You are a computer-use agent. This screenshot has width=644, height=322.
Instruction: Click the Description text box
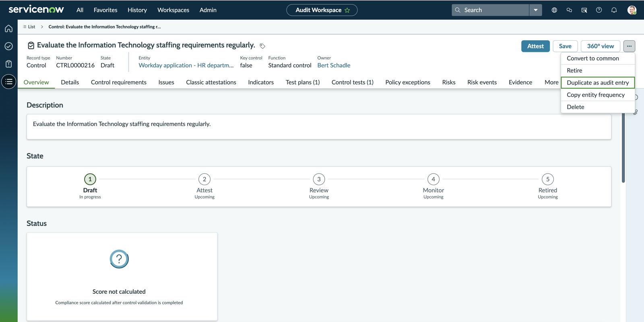click(319, 127)
